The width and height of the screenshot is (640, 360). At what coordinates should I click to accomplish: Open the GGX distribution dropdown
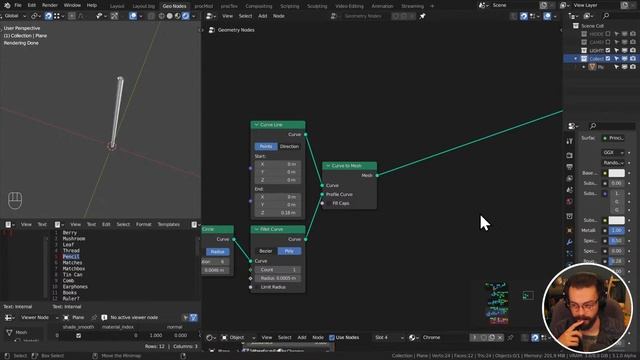click(x=613, y=152)
